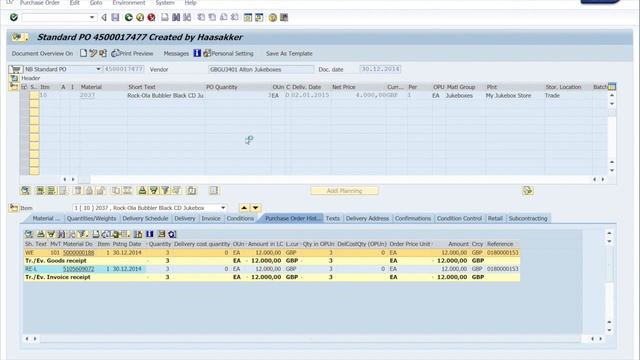Image resolution: width=640 pixels, height=360 pixels.
Task: Click the item details magnifier icon below item table
Action: pyautogui.click(x=25, y=190)
